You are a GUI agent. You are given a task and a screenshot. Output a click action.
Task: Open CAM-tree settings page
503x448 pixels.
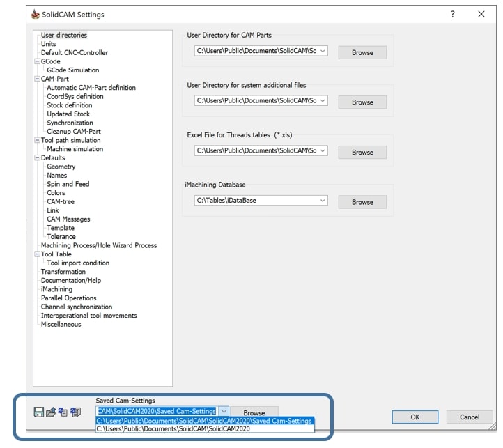pyautogui.click(x=61, y=201)
